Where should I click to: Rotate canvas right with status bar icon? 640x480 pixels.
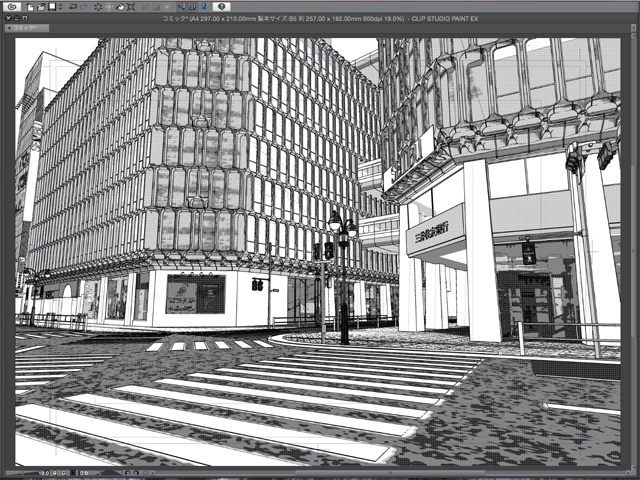pos(136,473)
